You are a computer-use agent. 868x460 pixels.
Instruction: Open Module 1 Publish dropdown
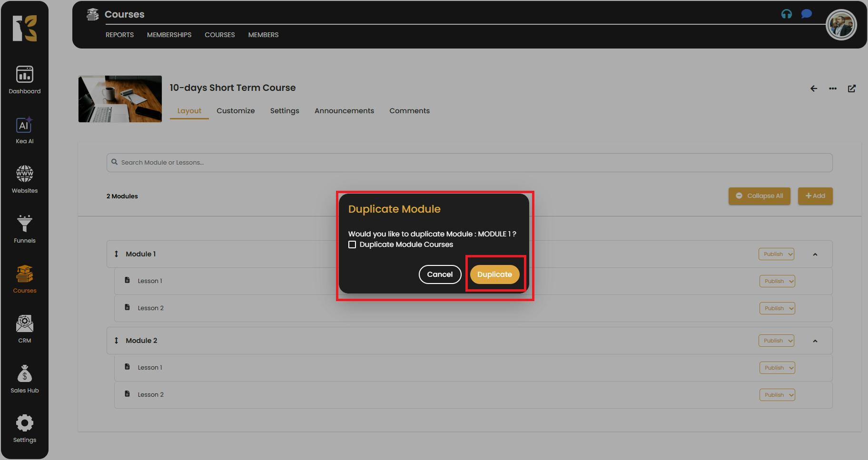(776, 254)
